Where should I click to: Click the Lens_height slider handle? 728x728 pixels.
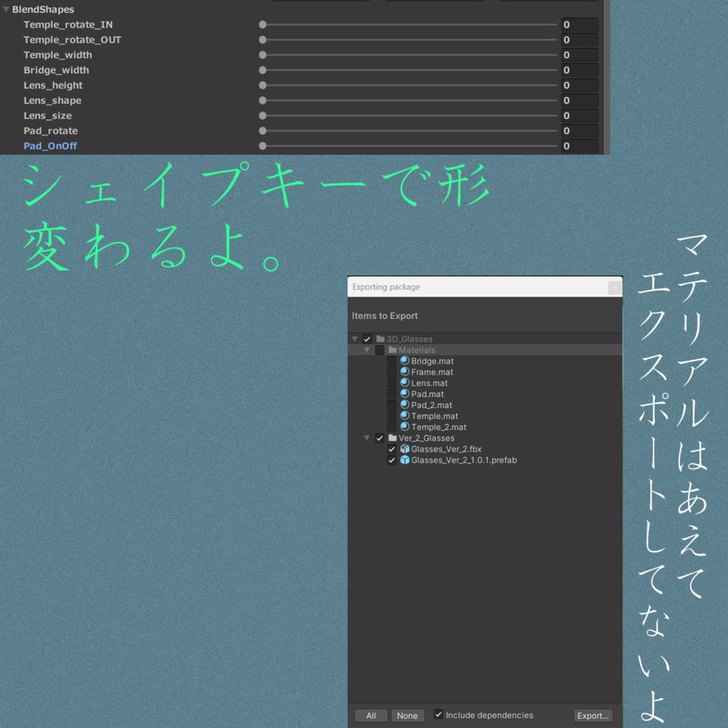pyautogui.click(x=263, y=85)
